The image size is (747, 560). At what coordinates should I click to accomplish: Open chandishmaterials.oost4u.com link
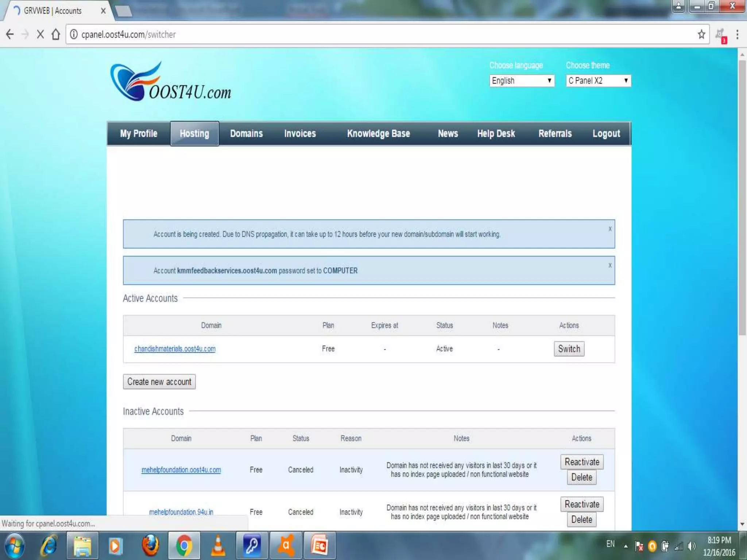tap(175, 349)
